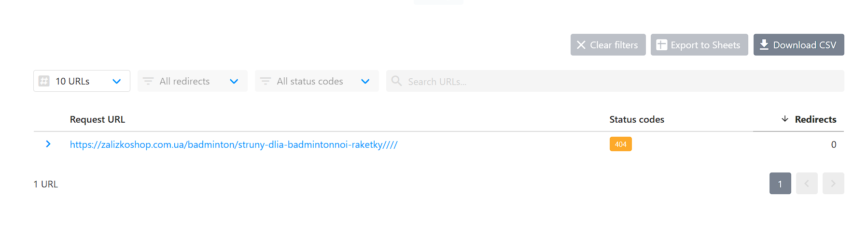
Task: Click the X icon on Clear filters
Action: 581,45
